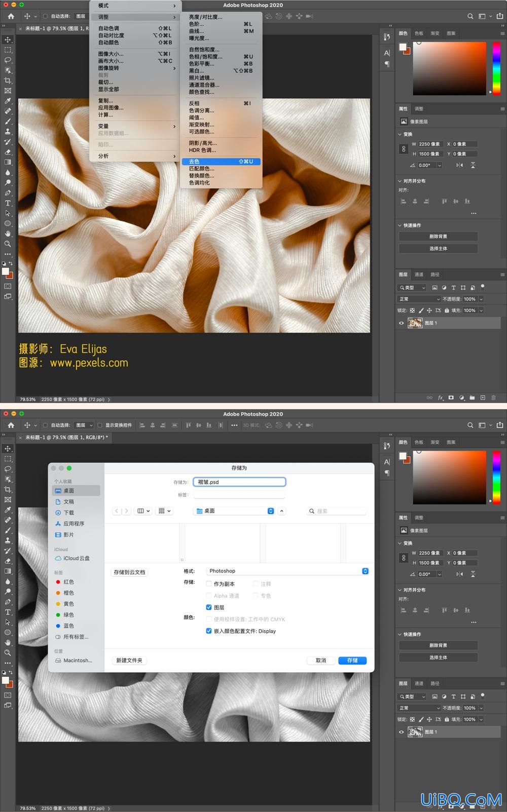Click the 存储为 filename field containing 褶皱.psd
The image size is (507, 812).
pos(239,482)
